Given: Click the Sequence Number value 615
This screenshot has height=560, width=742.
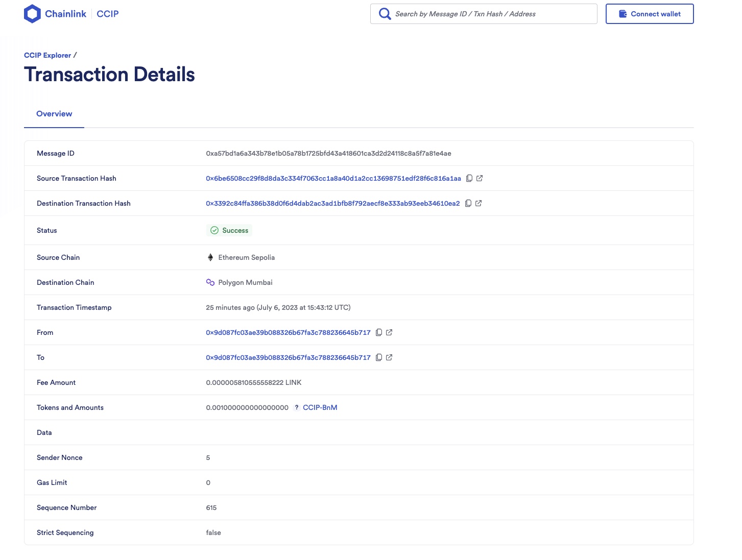Looking at the screenshot, I should tap(211, 507).
